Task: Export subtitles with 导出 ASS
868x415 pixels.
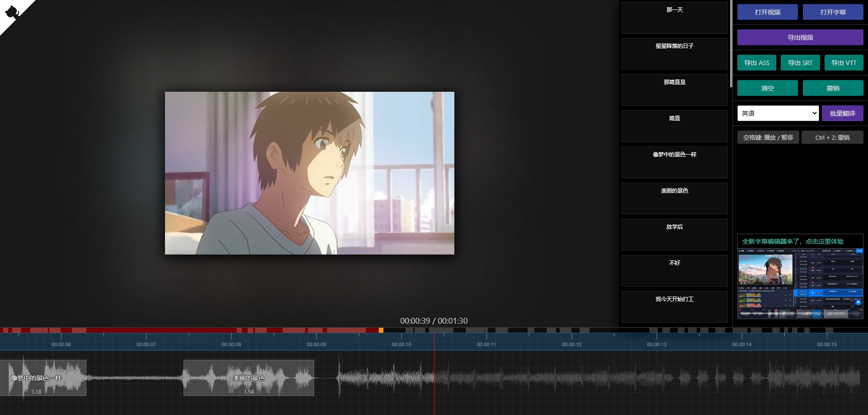Action: coord(756,63)
